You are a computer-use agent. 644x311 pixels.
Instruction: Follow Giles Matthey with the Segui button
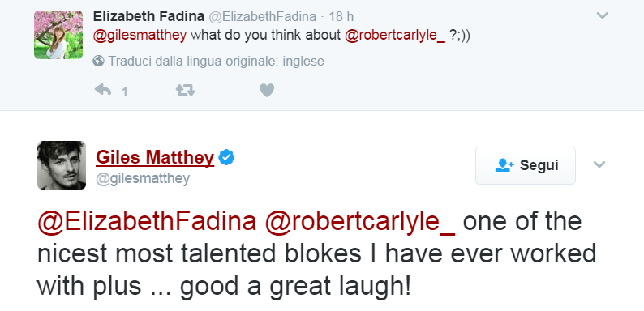click(526, 166)
